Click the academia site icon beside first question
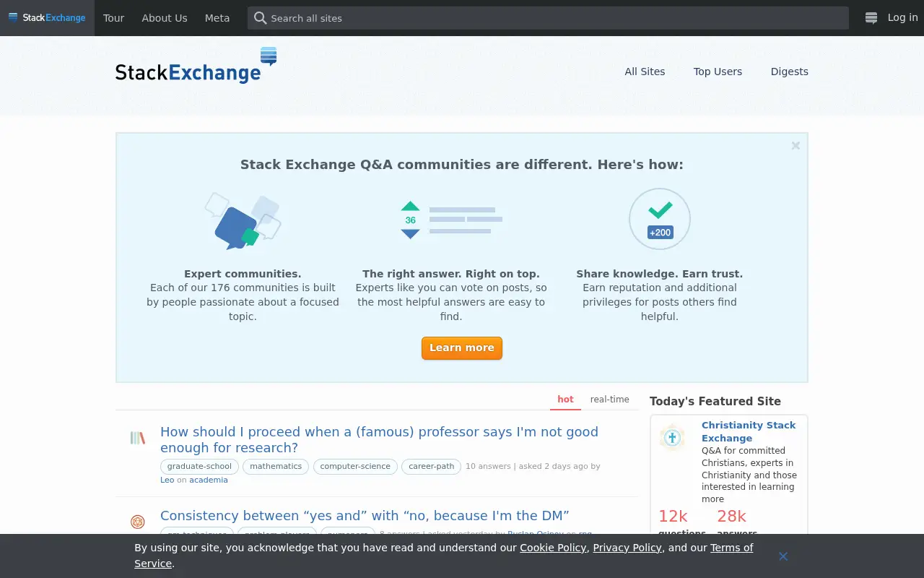 click(x=138, y=438)
